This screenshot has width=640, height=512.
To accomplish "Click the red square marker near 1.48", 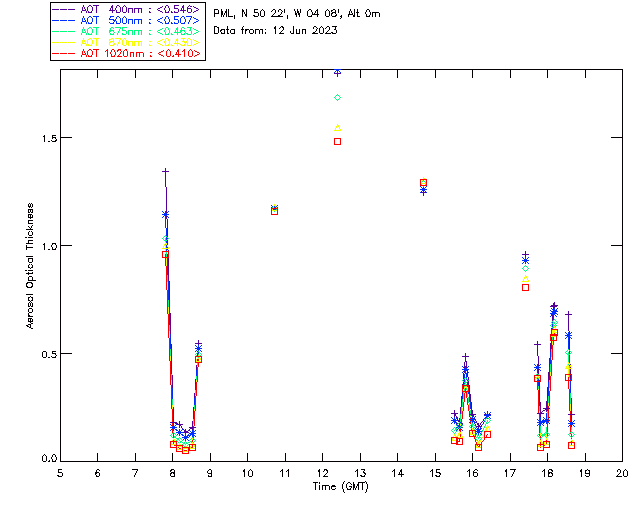I will point(338,141).
